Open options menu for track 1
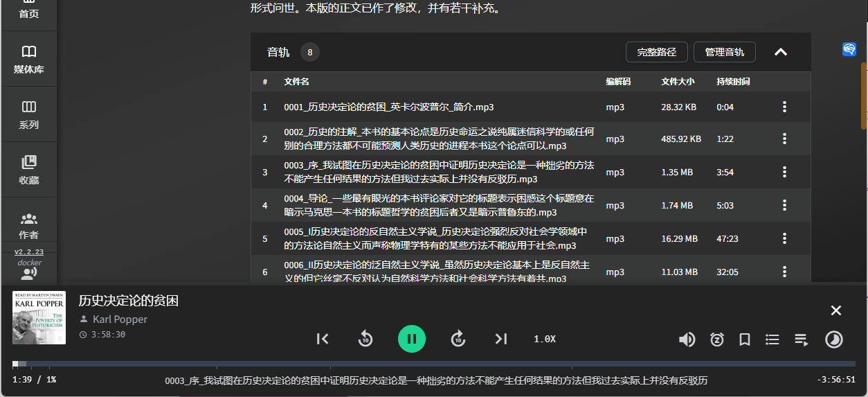Viewport: 868px width, 397px height. [x=784, y=107]
